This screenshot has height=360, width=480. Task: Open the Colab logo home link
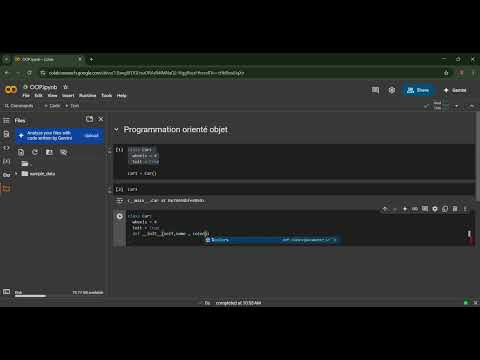(10, 90)
